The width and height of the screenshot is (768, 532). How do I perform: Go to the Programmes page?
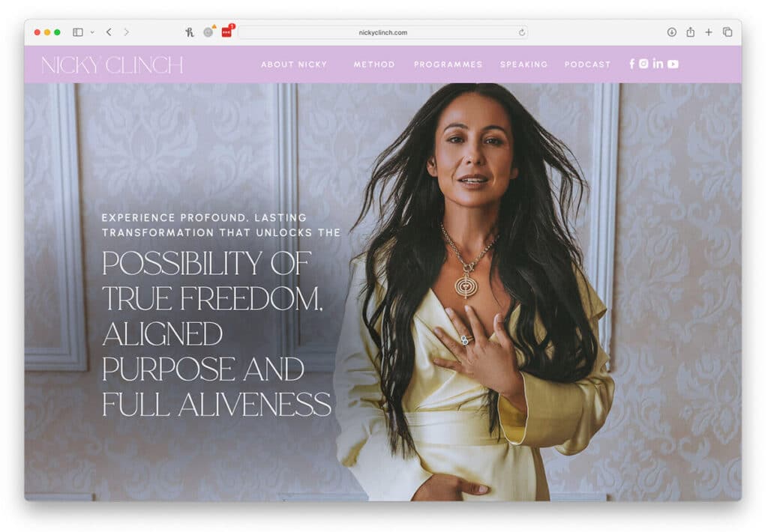(448, 64)
